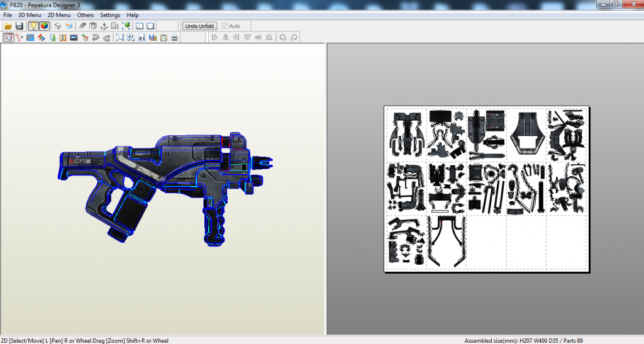Click the blue corner-bracket fit view icon
644x344 pixels.
tap(120, 37)
